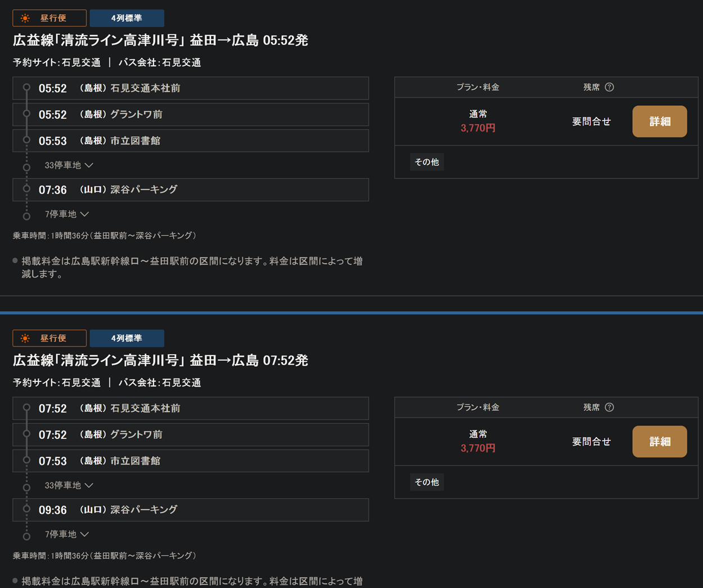Select the 07:36 深谷パーキング stop row
Image resolution: width=703 pixels, height=588 pixels.
point(191,190)
